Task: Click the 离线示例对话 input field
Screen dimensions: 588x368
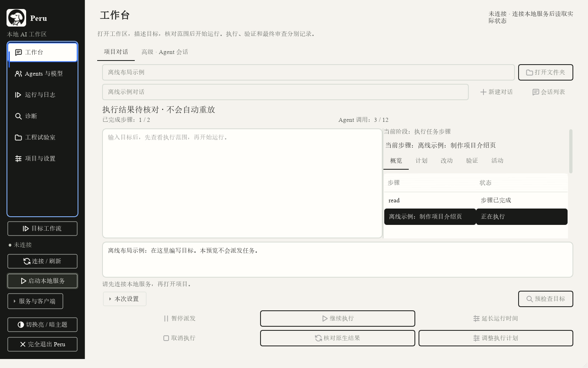Action: [285, 92]
